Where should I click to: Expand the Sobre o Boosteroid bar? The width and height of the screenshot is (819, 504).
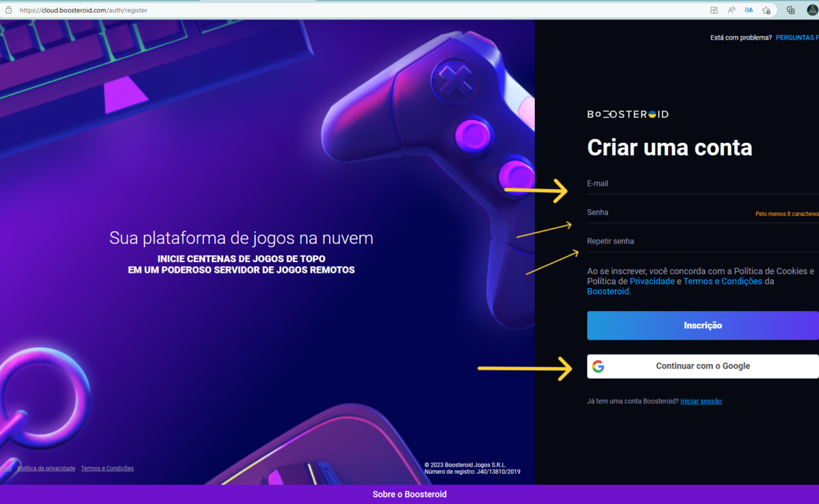409,495
